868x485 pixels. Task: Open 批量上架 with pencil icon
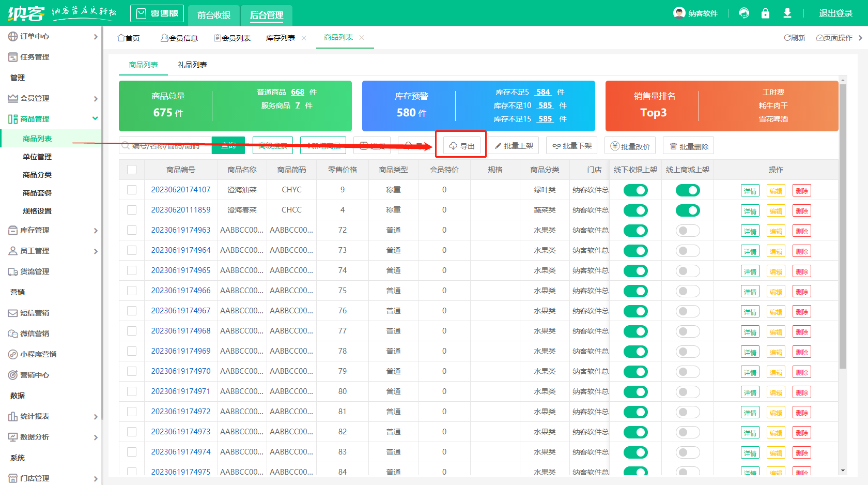tap(513, 146)
